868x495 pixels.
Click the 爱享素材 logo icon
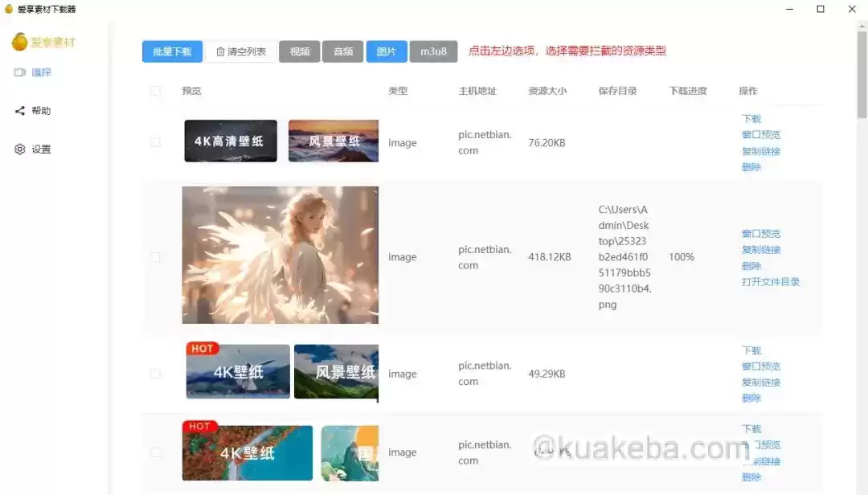20,42
